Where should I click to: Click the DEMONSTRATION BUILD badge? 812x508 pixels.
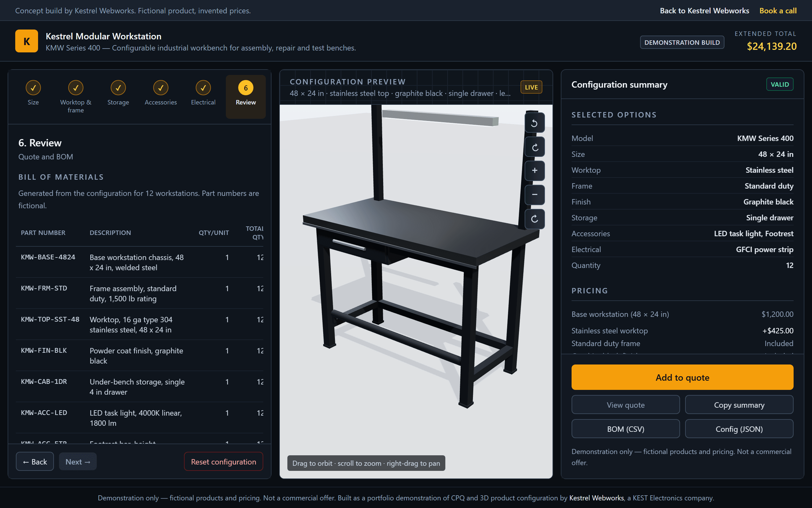coord(682,42)
